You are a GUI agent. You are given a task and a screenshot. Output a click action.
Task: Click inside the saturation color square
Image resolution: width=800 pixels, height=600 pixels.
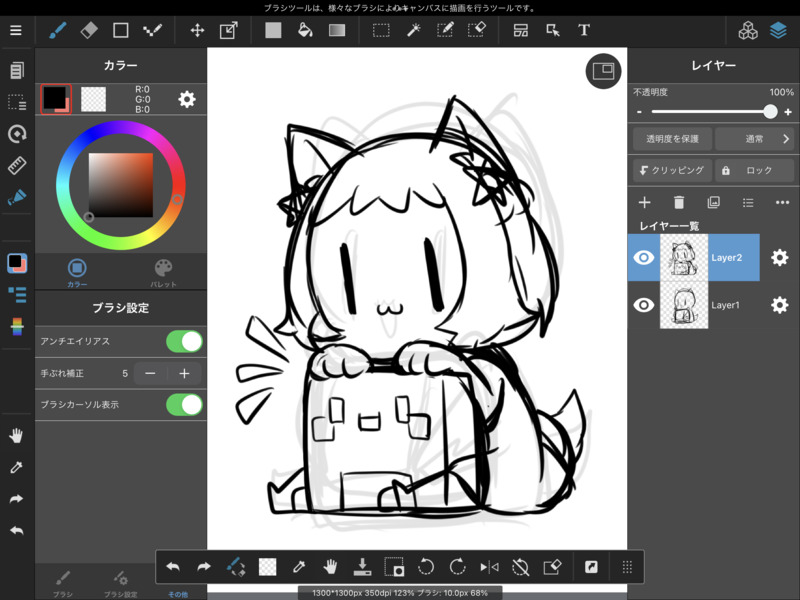[x=121, y=185]
